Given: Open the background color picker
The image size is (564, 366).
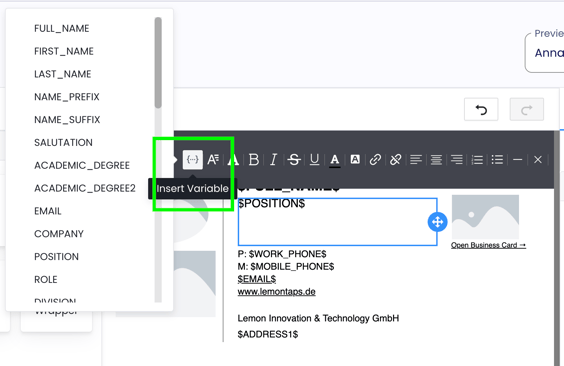Looking at the screenshot, I should [355, 159].
